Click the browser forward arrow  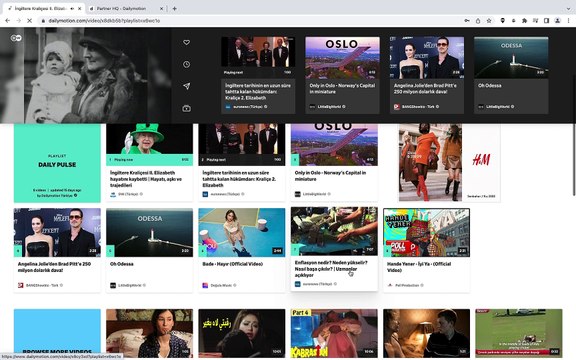click(x=19, y=21)
